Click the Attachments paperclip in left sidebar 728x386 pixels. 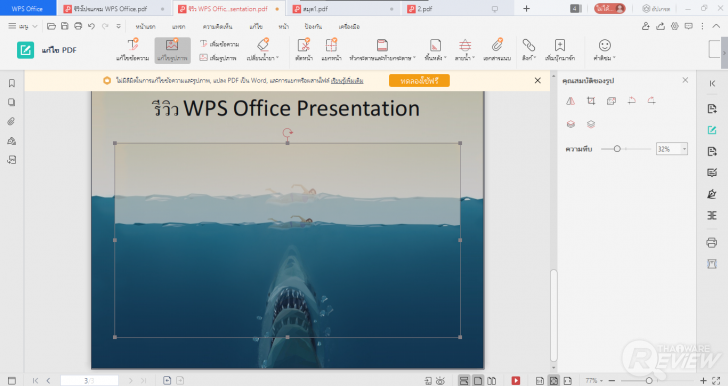(12, 122)
